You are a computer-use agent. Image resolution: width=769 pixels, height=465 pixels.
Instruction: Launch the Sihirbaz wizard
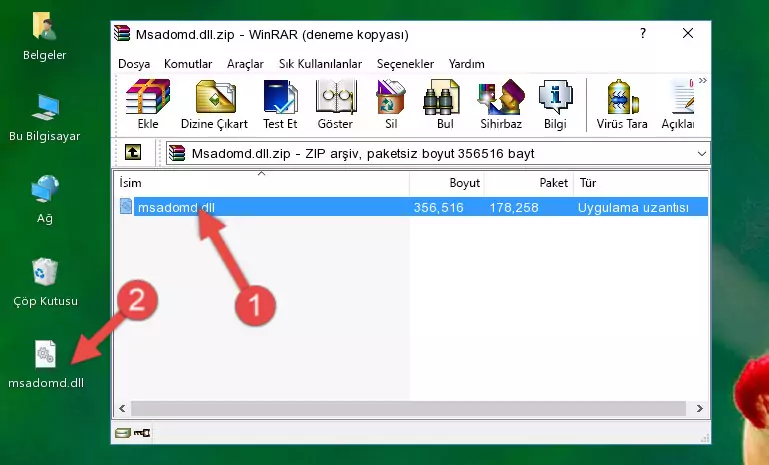click(501, 104)
